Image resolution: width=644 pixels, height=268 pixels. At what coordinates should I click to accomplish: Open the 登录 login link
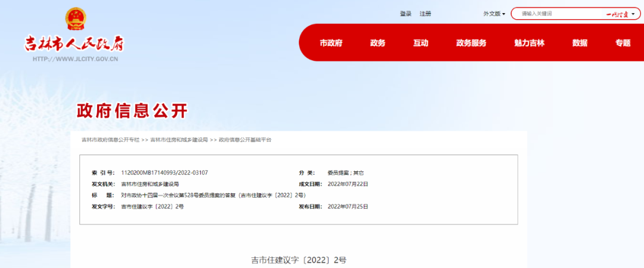[x=405, y=14]
